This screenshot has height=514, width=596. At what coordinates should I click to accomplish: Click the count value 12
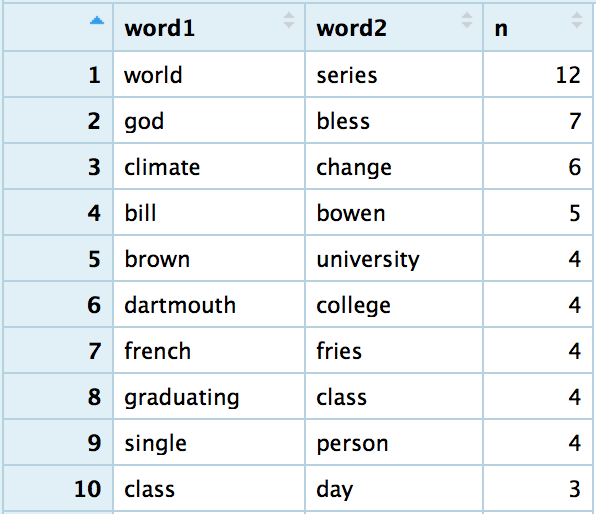(538, 75)
